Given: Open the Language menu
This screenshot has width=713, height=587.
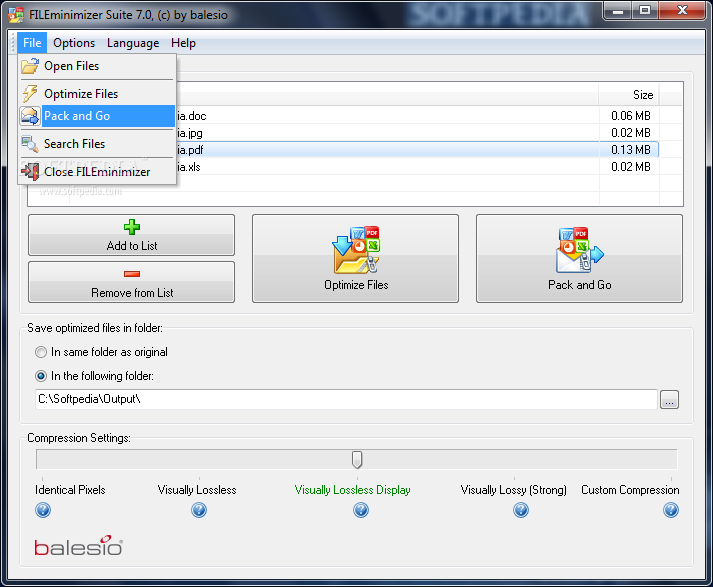Looking at the screenshot, I should pos(133,43).
